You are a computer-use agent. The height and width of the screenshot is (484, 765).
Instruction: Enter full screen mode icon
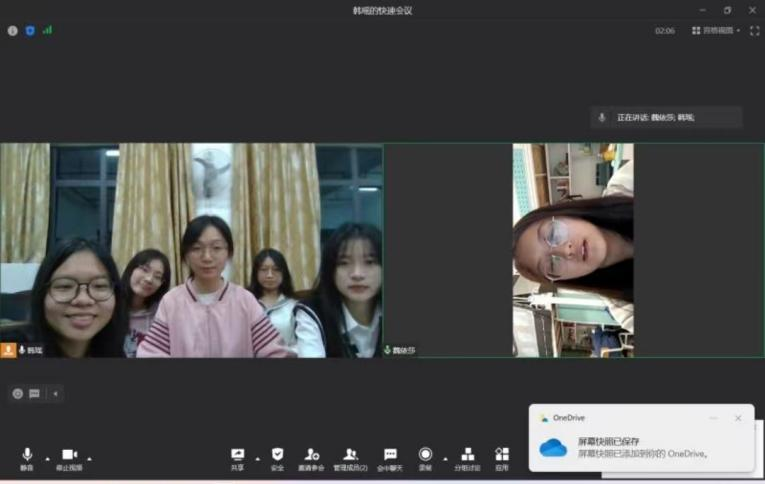tap(754, 31)
